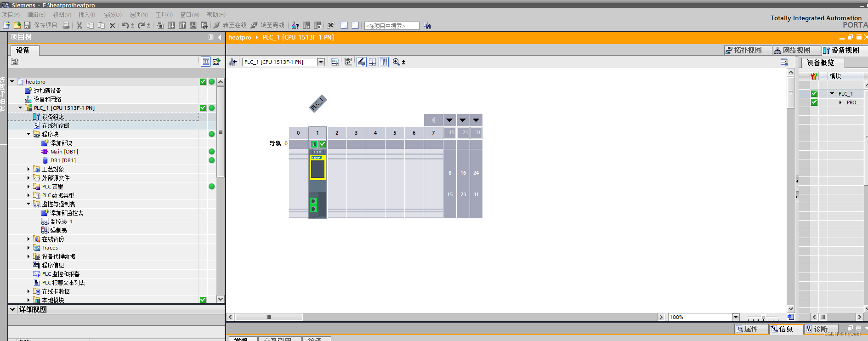The height and width of the screenshot is (341, 868).
Task: Expand slots 8-15 arrow
Action: (449, 120)
